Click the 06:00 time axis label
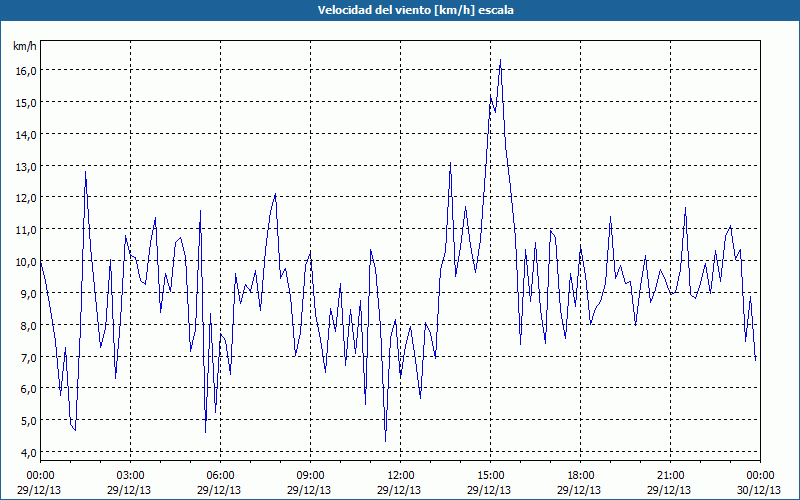Screen dimensions: 800x500 click(220, 476)
